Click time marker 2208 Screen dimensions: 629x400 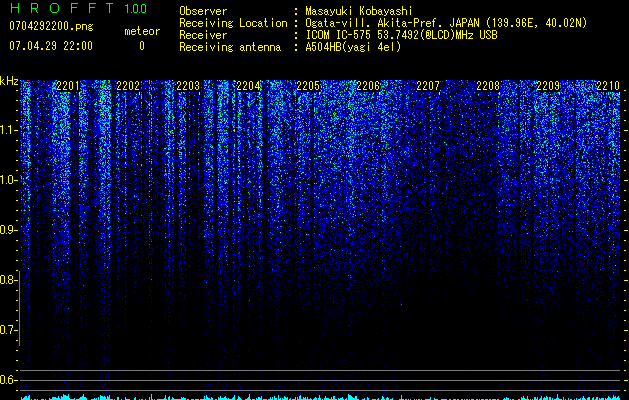(x=488, y=86)
